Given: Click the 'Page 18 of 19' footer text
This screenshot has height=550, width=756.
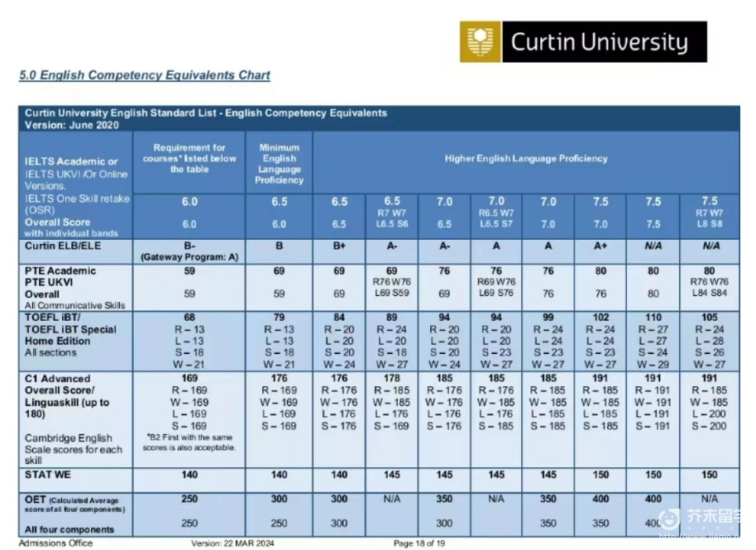Looking at the screenshot, I should (419, 543).
